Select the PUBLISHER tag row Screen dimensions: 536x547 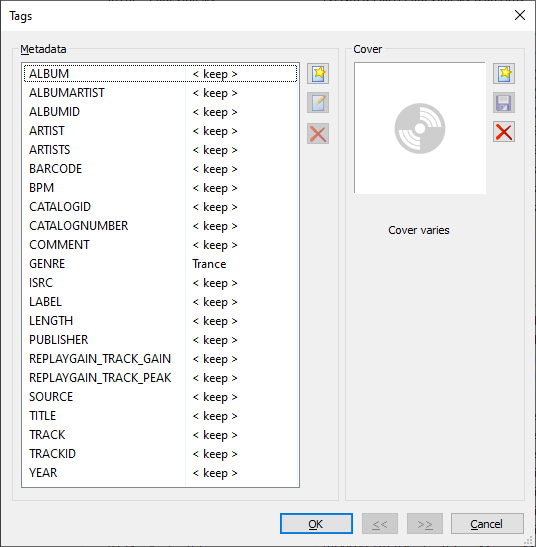click(161, 340)
